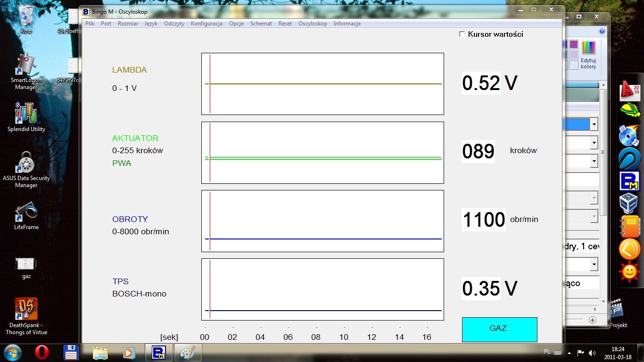
Task: Enable the Kursor wartości checkbox
Action: [462, 34]
